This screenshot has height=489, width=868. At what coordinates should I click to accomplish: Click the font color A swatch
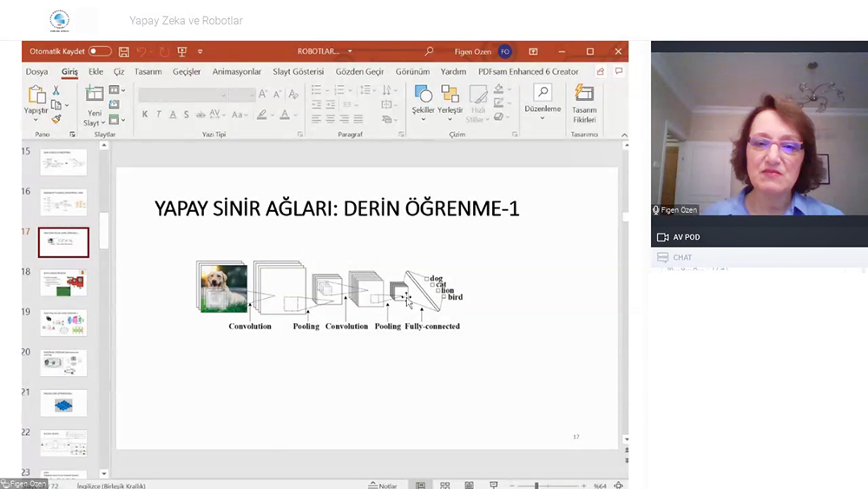coord(285,115)
